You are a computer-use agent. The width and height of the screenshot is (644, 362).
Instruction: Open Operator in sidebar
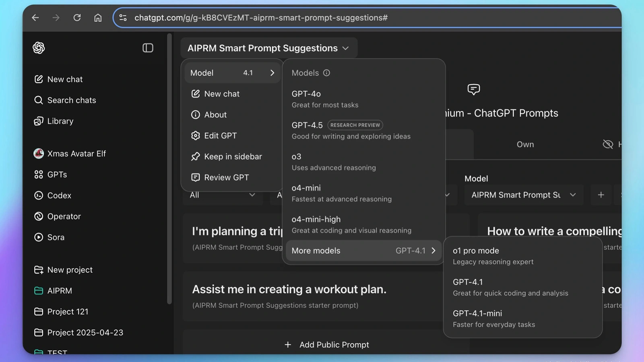[58, 216]
